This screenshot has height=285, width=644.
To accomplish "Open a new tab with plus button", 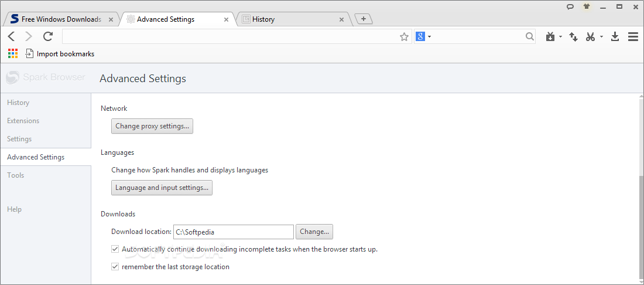I will pyautogui.click(x=363, y=19).
